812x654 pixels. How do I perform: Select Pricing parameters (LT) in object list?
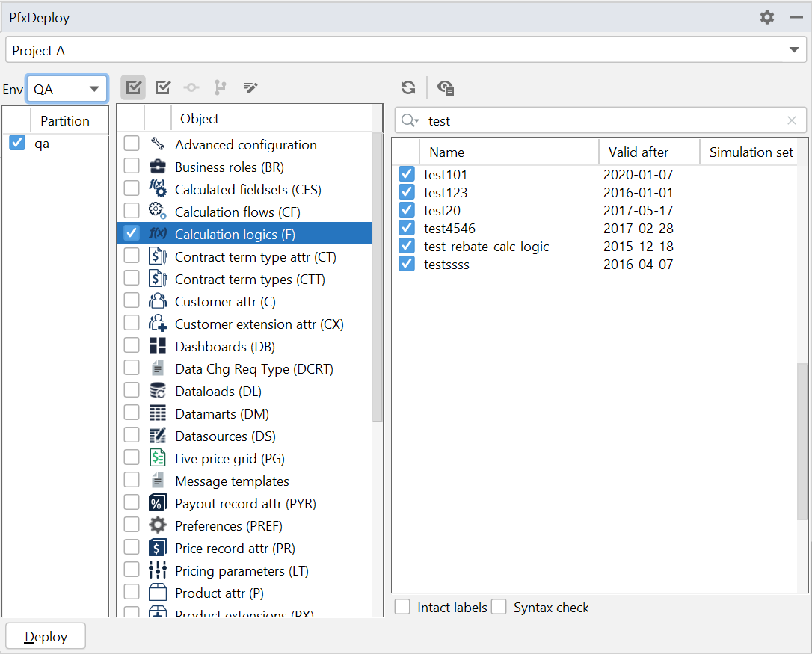click(x=242, y=570)
